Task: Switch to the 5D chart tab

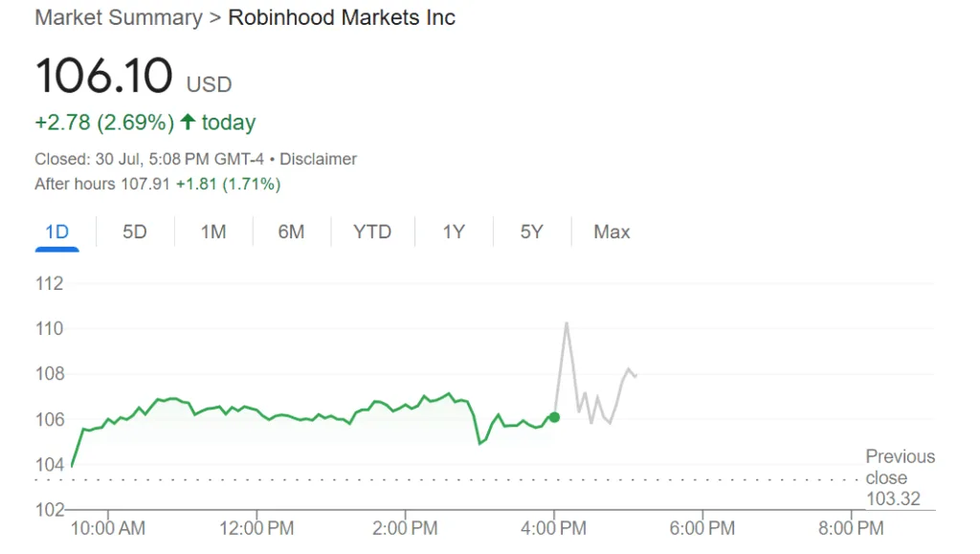Action: click(135, 232)
